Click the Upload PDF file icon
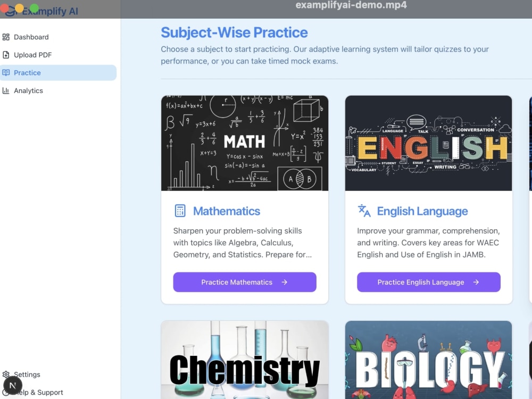 pyautogui.click(x=6, y=55)
